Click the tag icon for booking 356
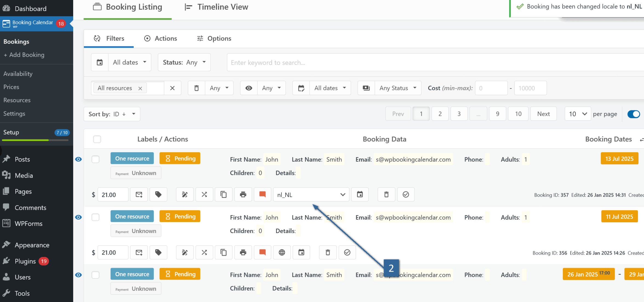 click(158, 252)
